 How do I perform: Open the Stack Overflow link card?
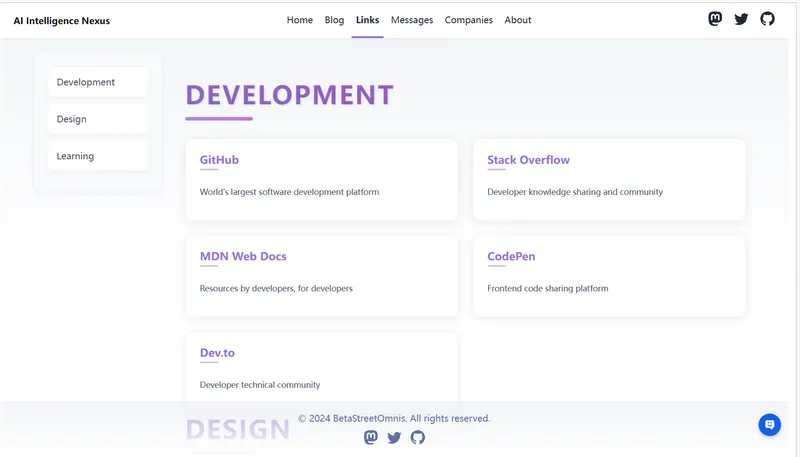[609, 179]
